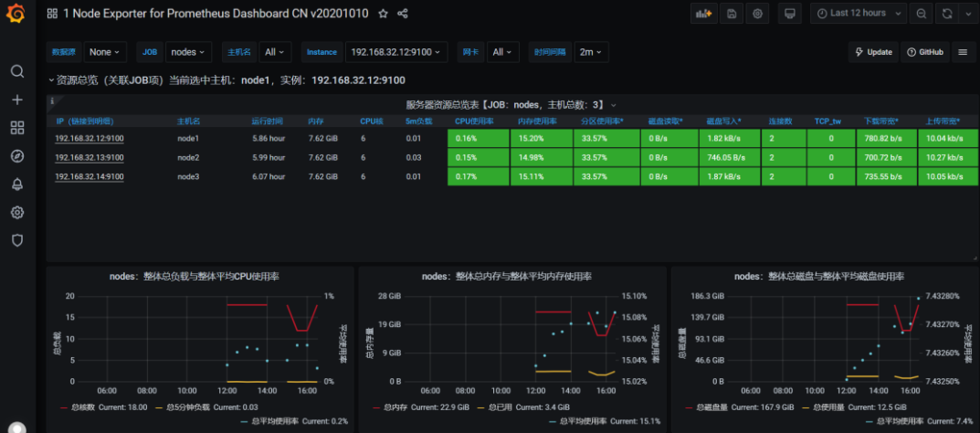Click the table panel resize handle corner
The image size is (980, 433).
coord(975,258)
